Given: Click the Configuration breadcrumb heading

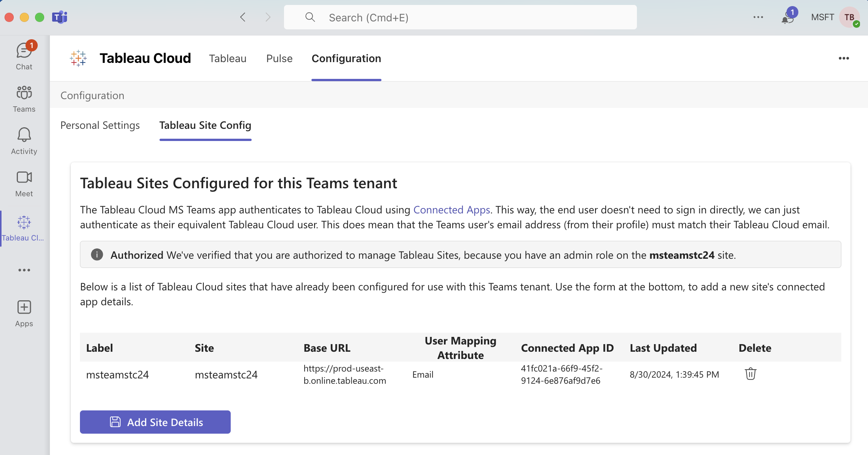Looking at the screenshot, I should coord(93,95).
